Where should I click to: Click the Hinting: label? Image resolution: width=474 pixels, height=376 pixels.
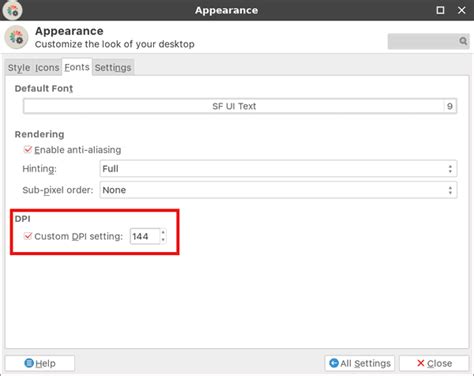click(x=39, y=169)
